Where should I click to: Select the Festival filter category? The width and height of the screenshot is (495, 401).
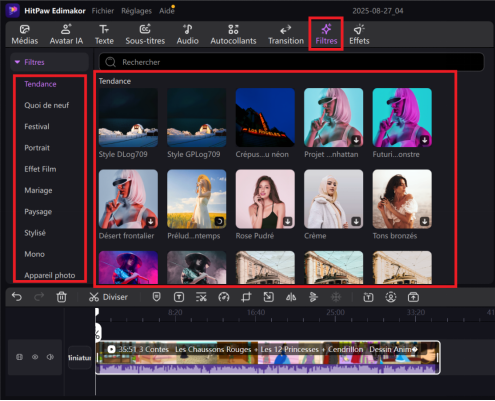pyautogui.click(x=37, y=127)
